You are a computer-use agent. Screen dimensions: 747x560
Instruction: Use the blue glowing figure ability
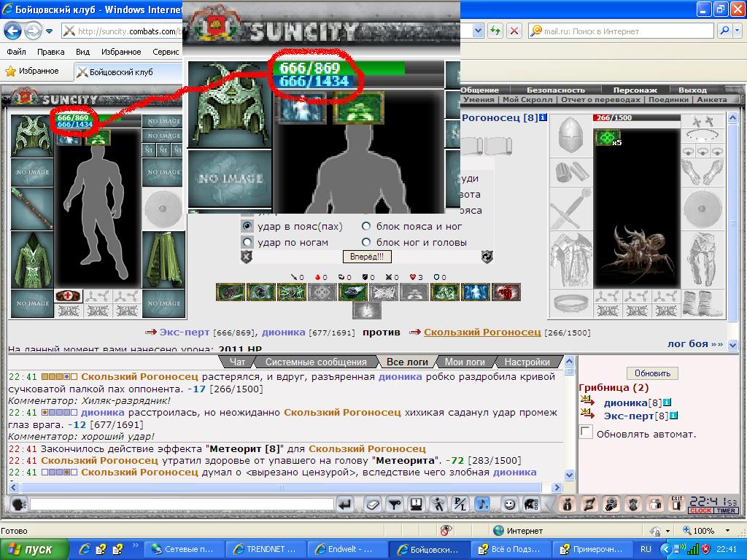(476, 292)
